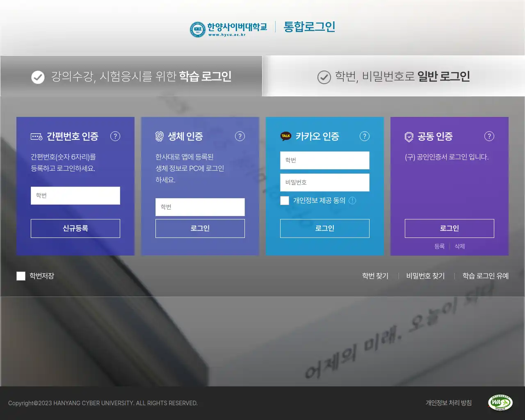The height and width of the screenshot is (420, 525).
Task: Click the keypad icon on 간편번호 인증 card
Action: [x=36, y=135]
